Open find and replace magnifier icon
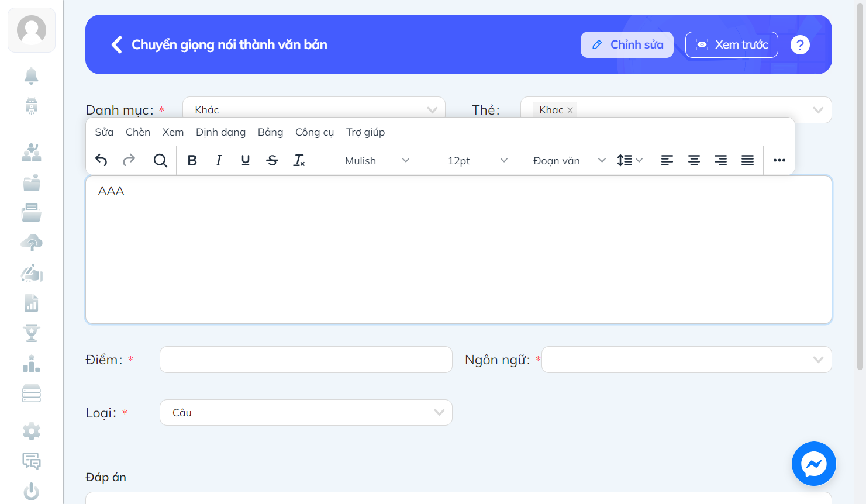Image resolution: width=866 pixels, height=504 pixels. coord(160,160)
